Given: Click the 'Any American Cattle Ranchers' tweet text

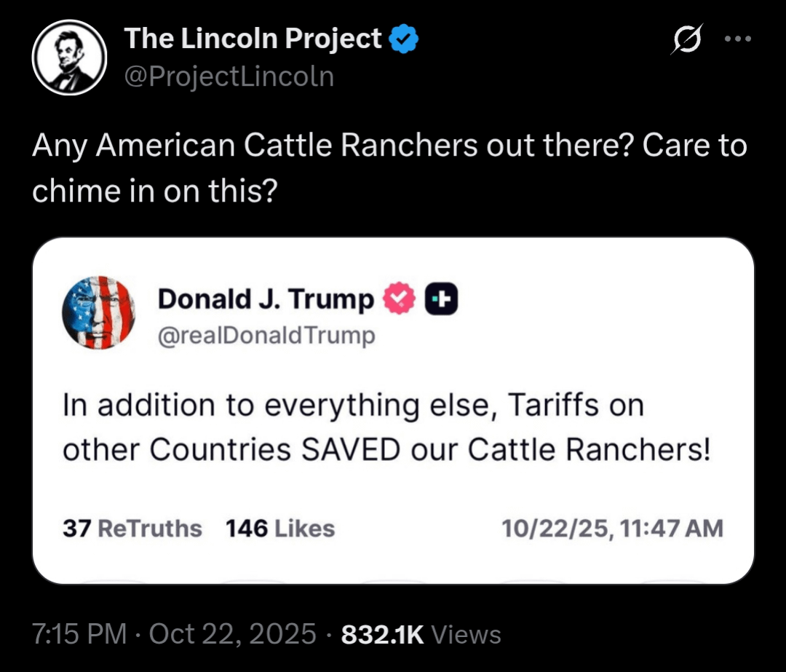Looking at the screenshot, I should (x=389, y=167).
